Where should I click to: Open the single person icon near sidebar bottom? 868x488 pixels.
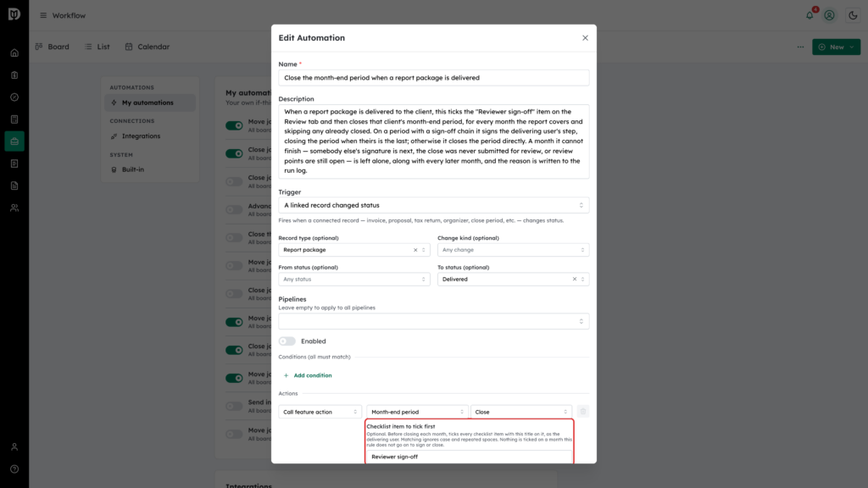(x=14, y=447)
